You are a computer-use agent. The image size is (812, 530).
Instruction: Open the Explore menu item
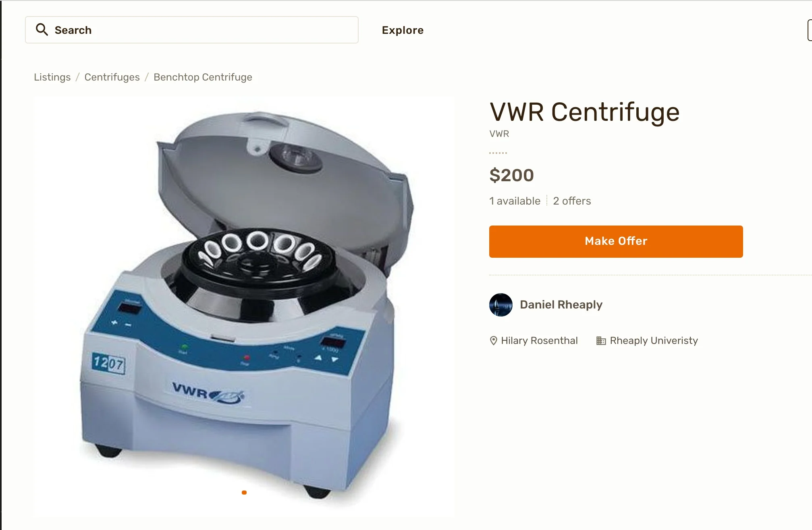pos(403,30)
